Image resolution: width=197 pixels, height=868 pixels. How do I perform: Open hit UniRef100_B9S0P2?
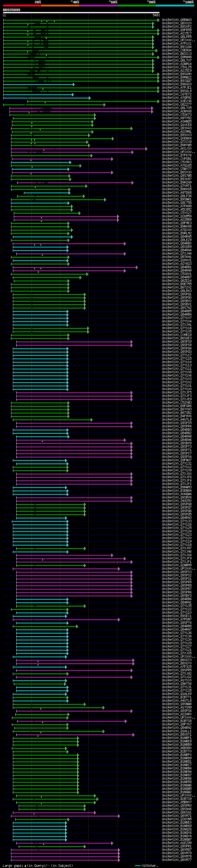177,26
